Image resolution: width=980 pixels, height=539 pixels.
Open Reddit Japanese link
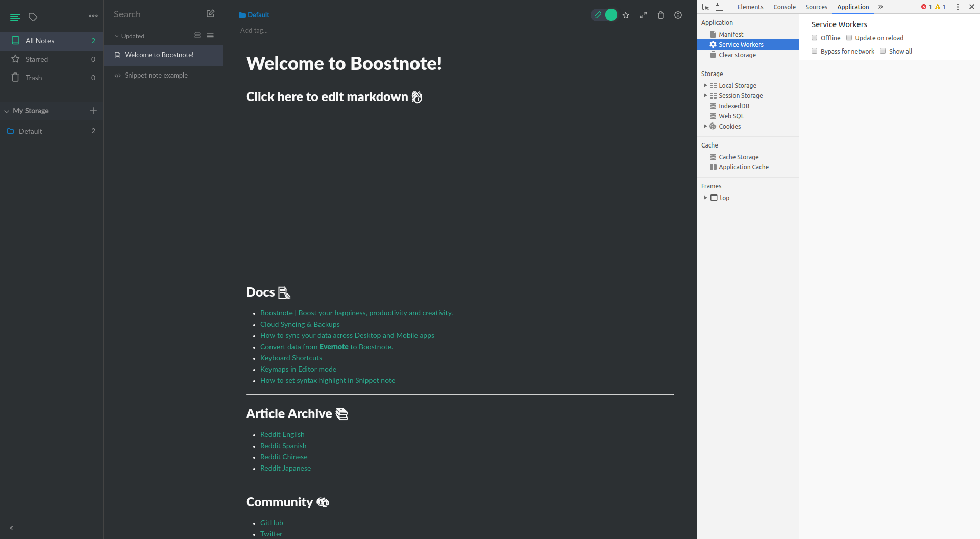[x=285, y=468]
